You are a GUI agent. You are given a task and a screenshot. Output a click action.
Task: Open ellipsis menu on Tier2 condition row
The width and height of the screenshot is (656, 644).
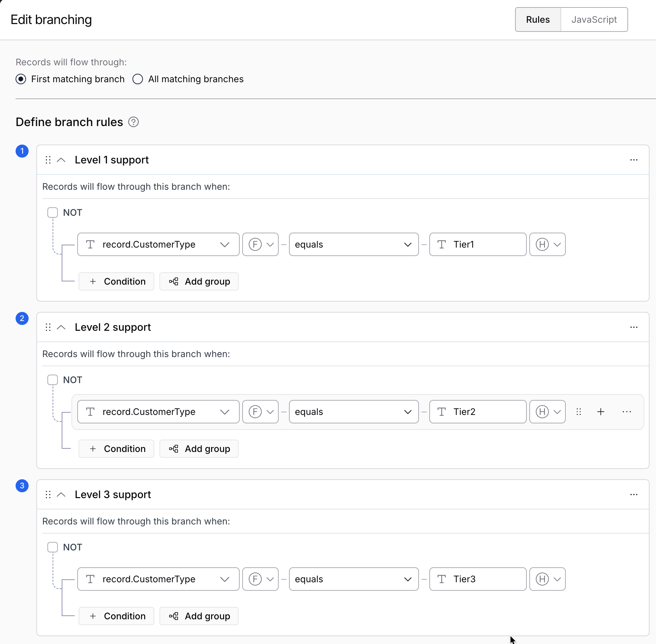(x=626, y=412)
